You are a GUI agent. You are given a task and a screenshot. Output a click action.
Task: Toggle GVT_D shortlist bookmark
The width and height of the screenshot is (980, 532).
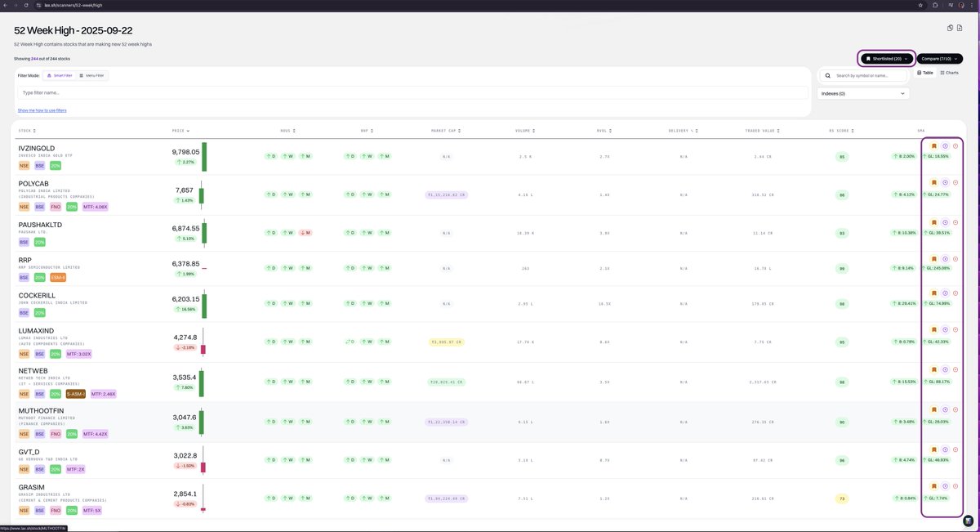[934, 449]
